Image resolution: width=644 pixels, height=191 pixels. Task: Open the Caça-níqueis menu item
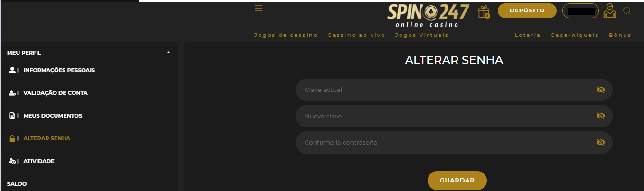(x=575, y=35)
